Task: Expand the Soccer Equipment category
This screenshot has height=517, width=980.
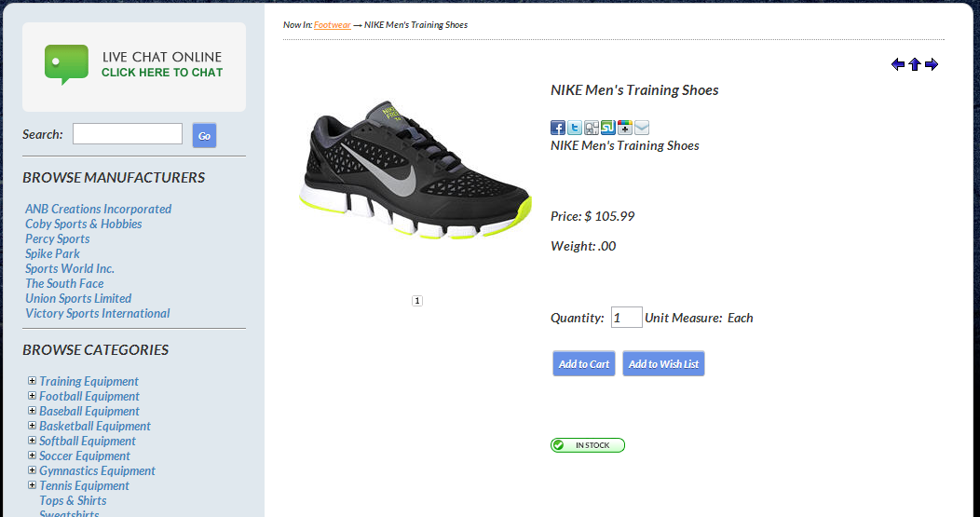Action: (x=33, y=456)
